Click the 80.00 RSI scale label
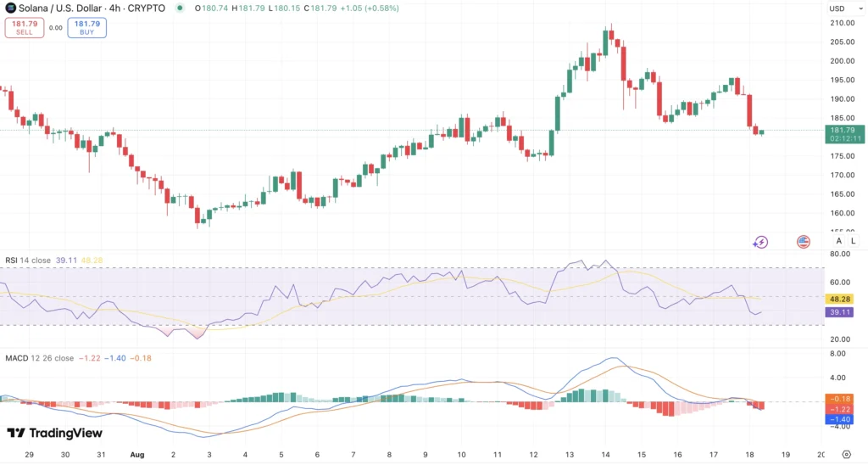Viewport: 868px width, 465px height. 840,254
